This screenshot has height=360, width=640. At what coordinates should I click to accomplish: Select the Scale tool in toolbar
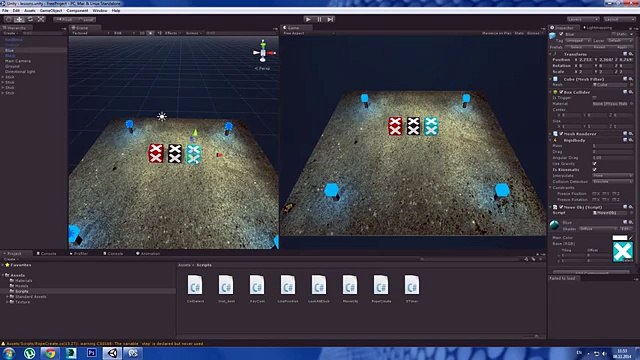[x=41, y=19]
